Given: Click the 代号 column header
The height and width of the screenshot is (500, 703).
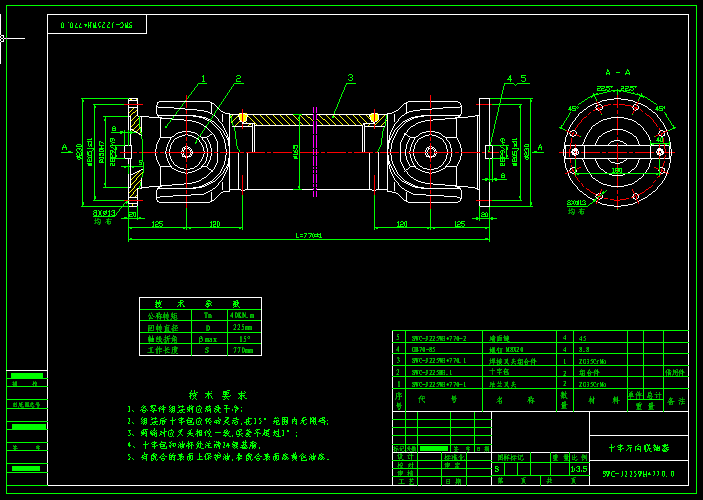Looking at the screenshot, I should (438, 399).
